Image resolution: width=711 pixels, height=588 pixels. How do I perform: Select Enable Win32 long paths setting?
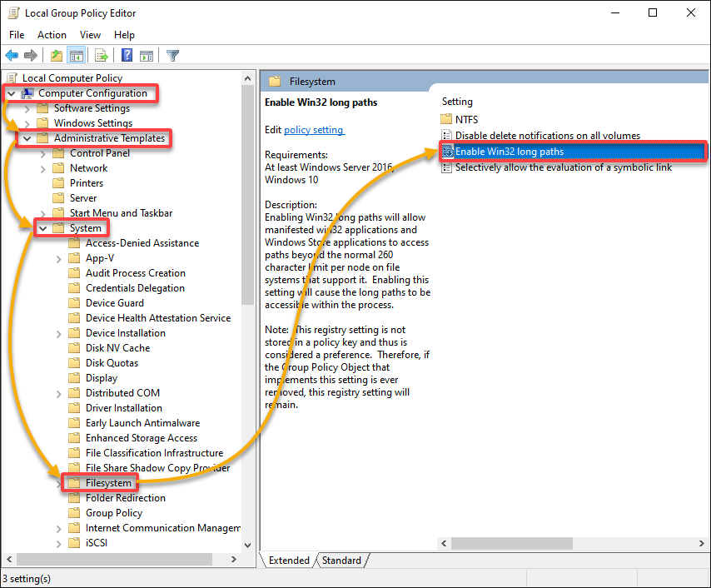573,152
